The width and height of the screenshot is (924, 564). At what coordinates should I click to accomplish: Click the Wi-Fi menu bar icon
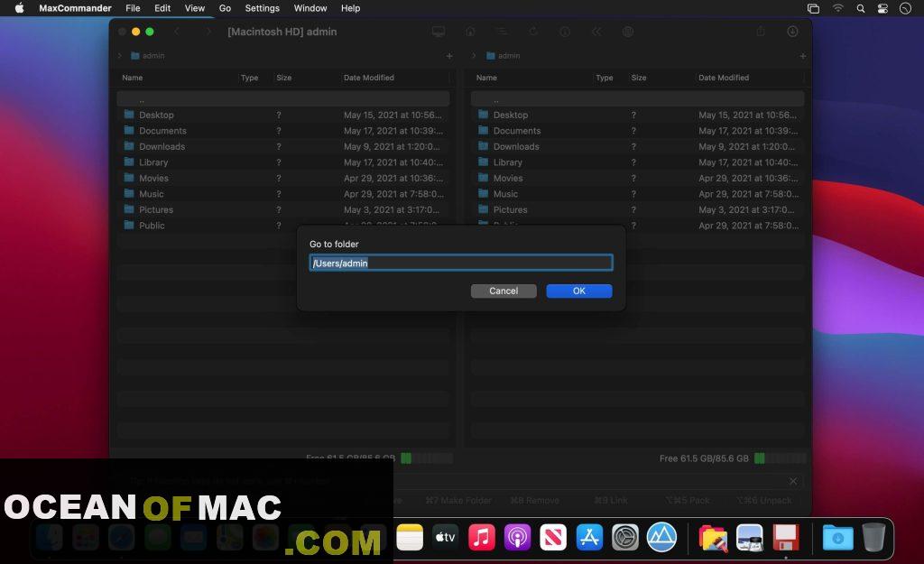[837, 8]
